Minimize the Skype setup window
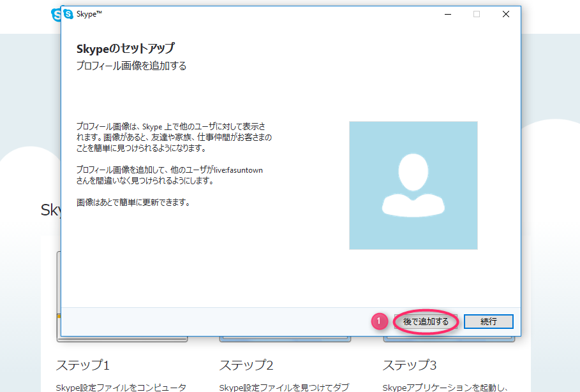The image size is (580, 392). [448, 14]
